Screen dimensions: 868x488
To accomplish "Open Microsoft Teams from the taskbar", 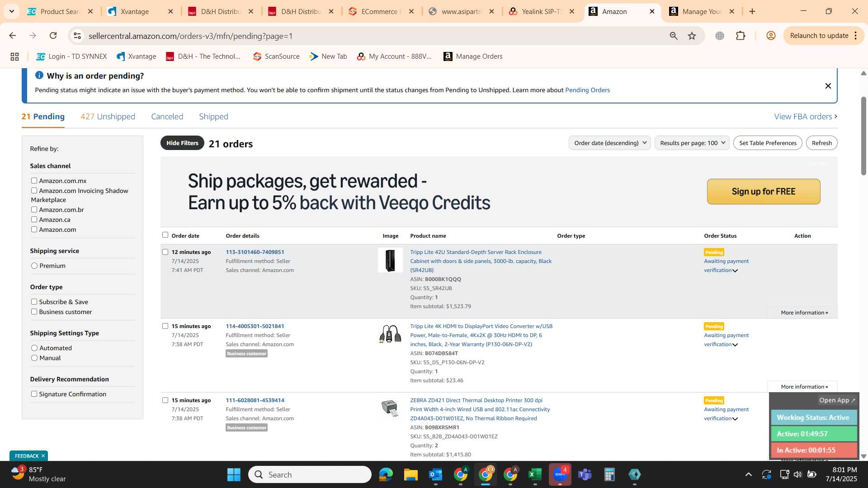I will (x=585, y=474).
